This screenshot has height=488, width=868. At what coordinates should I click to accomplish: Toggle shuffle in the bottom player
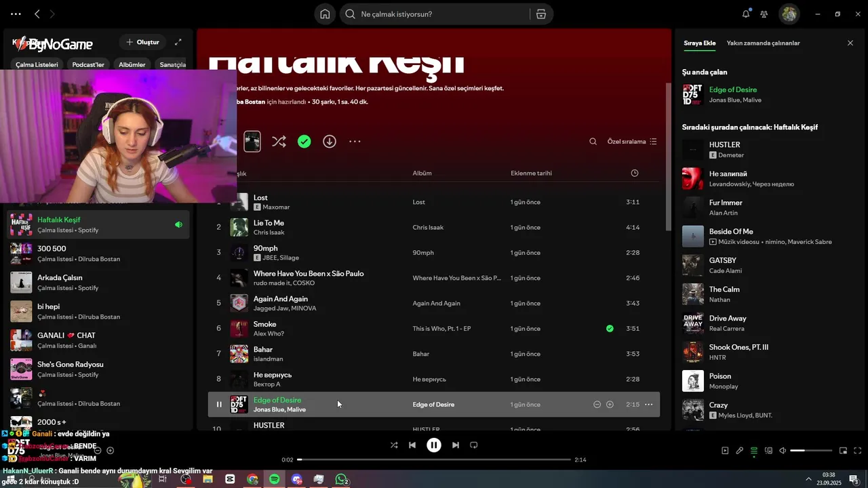click(394, 445)
